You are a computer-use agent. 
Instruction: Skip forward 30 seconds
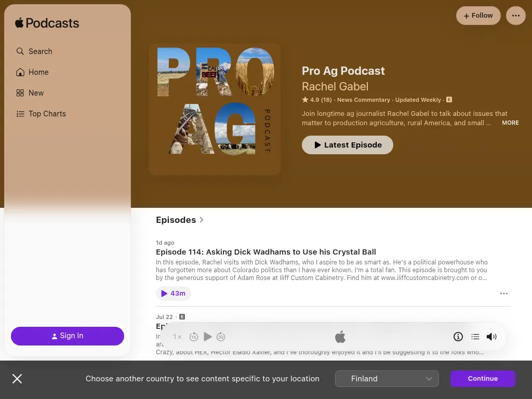click(x=220, y=337)
